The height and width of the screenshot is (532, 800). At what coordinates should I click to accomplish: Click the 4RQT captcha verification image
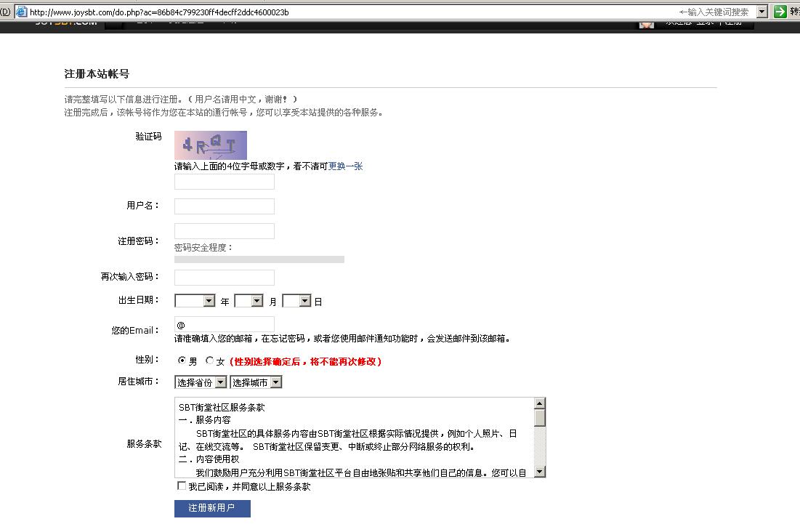[x=210, y=145]
